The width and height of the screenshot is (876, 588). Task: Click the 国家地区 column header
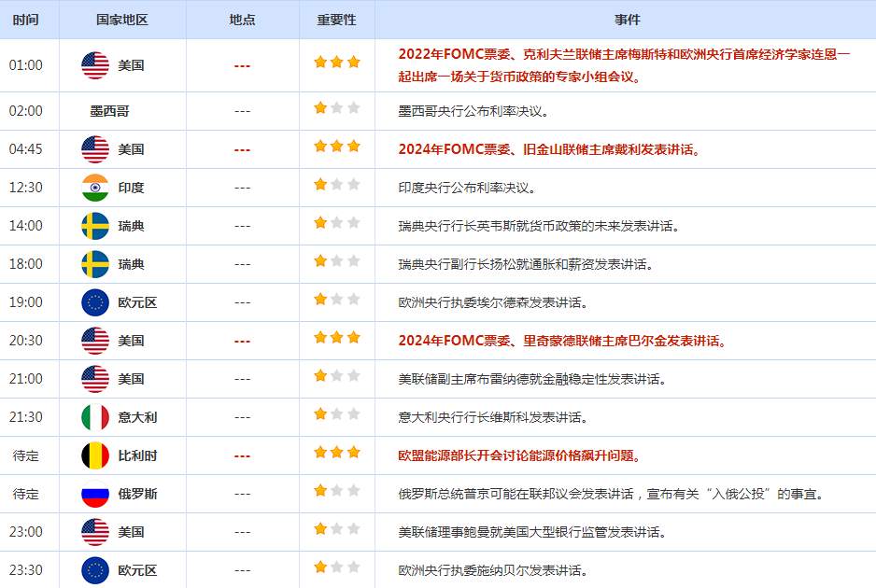coord(121,21)
